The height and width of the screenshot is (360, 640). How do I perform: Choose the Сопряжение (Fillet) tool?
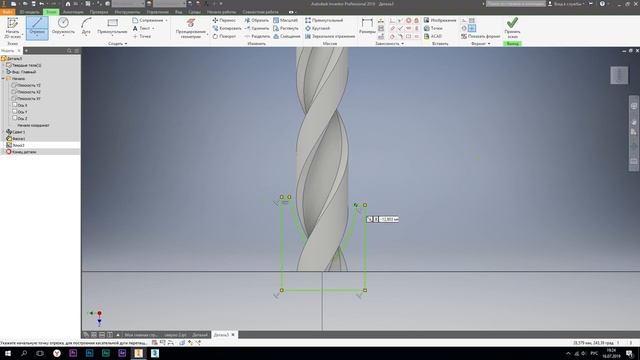coord(147,20)
